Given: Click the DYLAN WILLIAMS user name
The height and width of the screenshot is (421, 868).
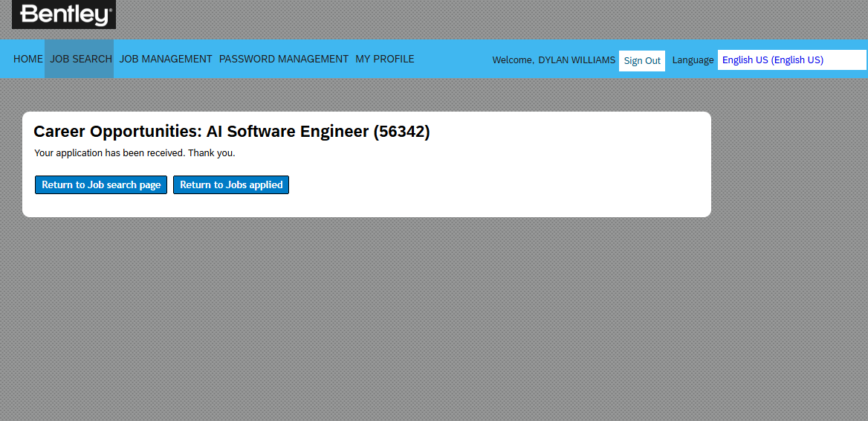Looking at the screenshot, I should tap(577, 60).
